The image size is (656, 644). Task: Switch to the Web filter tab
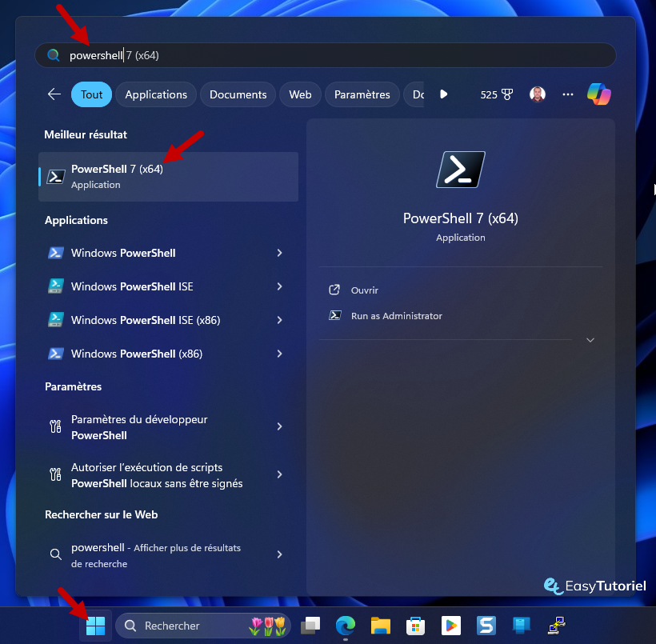point(300,94)
